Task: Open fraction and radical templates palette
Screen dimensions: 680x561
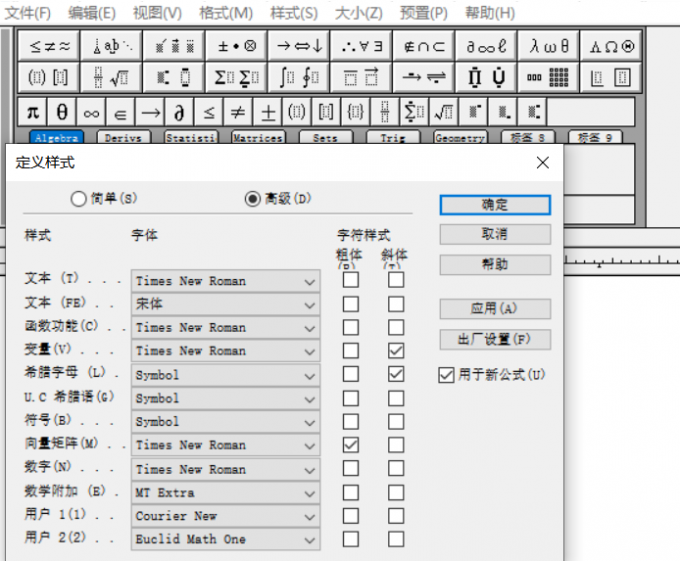Action: (111, 77)
